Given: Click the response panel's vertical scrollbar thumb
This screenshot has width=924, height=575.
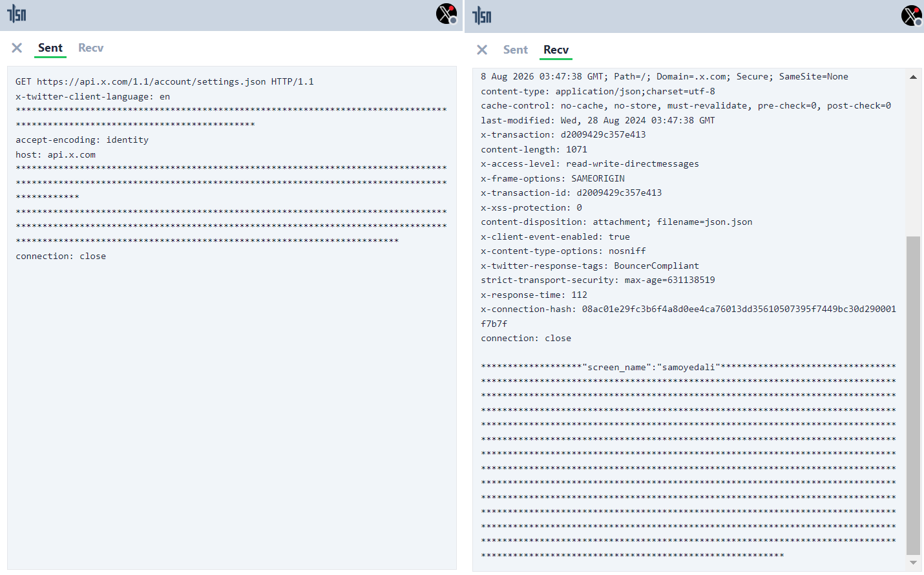Looking at the screenshot, I should pyautogui.click(x=913, y=394).
